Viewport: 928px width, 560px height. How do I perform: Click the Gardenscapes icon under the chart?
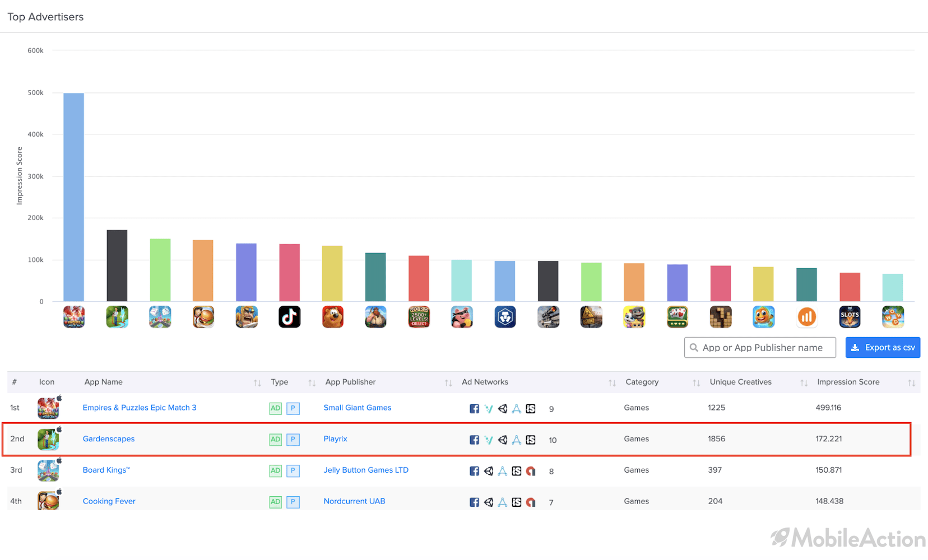(x=117, y=317)
